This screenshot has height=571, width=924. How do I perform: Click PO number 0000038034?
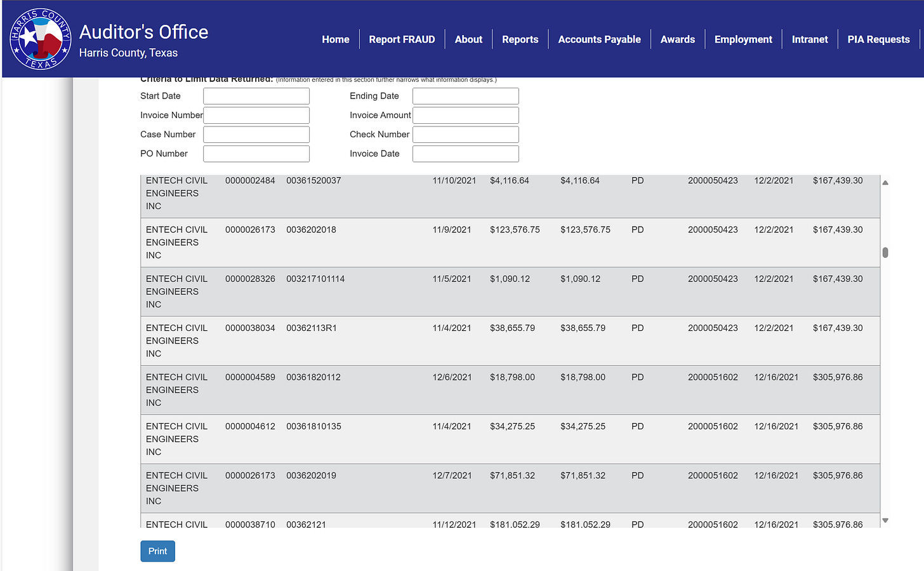pyautogui.click(x=250, y=328)
